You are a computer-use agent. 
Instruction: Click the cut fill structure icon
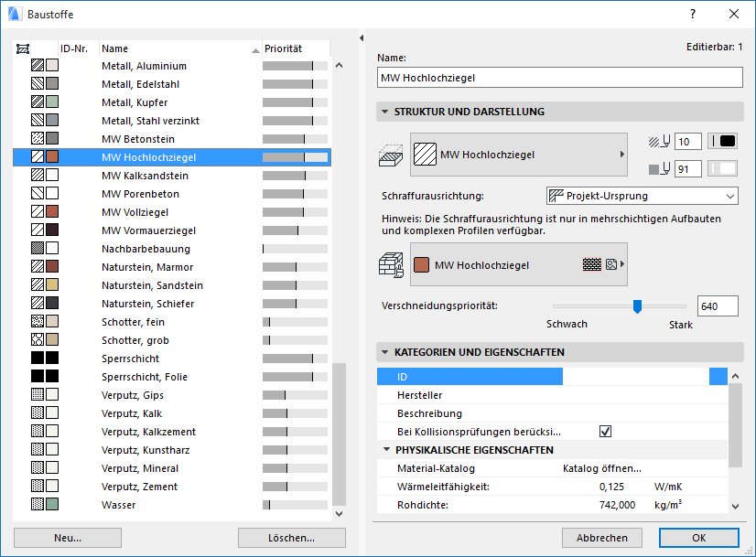(x=391, y=155)
